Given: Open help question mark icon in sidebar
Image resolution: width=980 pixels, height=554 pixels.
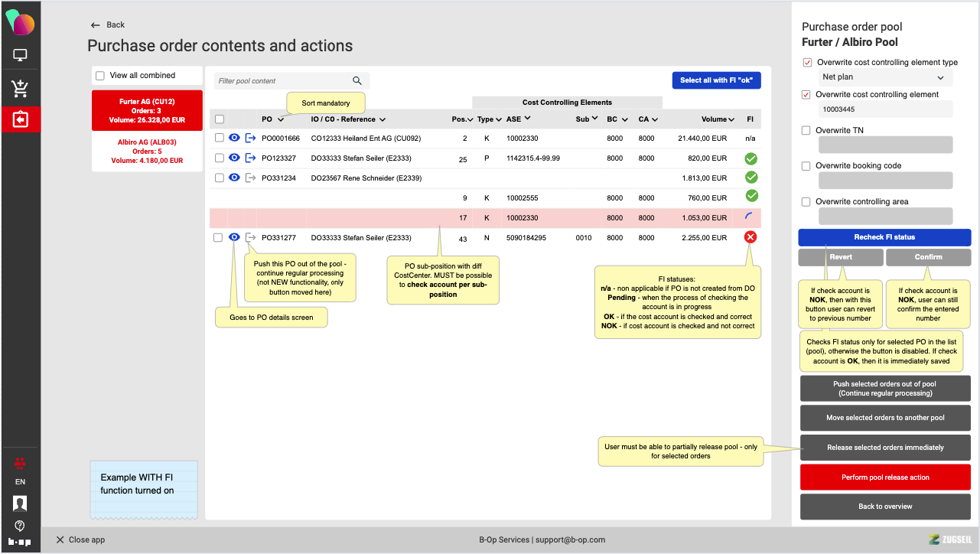Looking at the screenshot, I should [x=20, y=526].
